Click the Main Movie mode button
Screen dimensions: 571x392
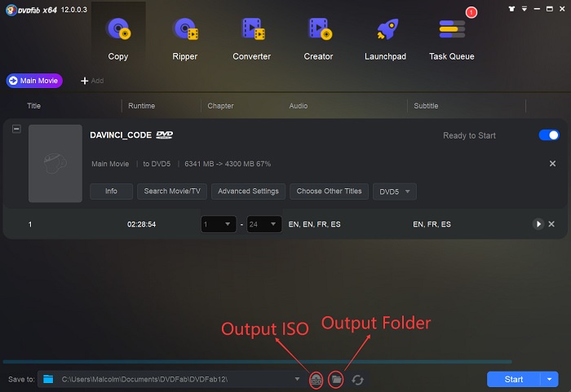pos(34,81)
